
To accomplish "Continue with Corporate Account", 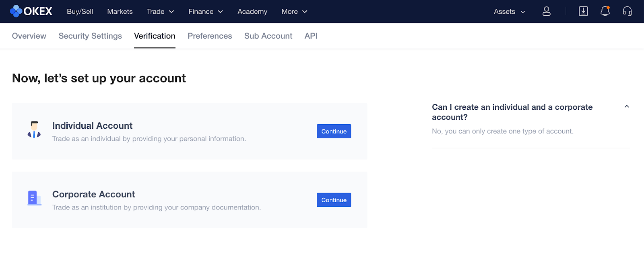I will click(x=334, y=200).
